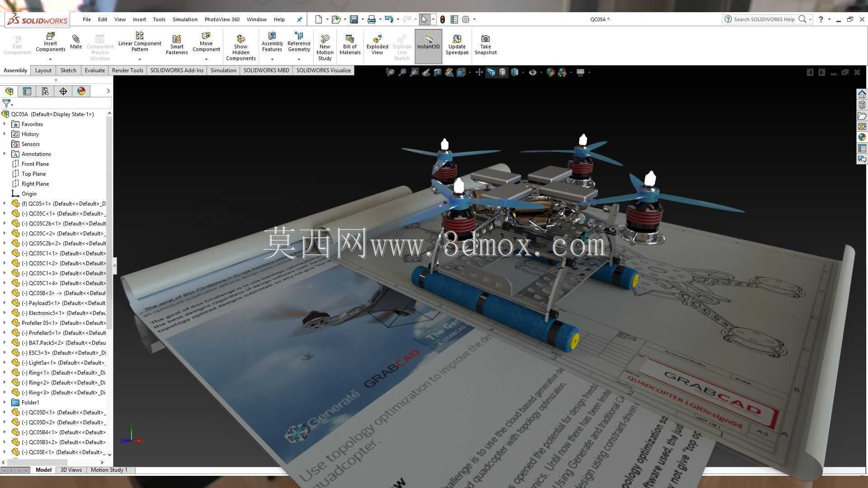Switch to the Evaluate tab
868x488 pixels.
click(94, 70)
